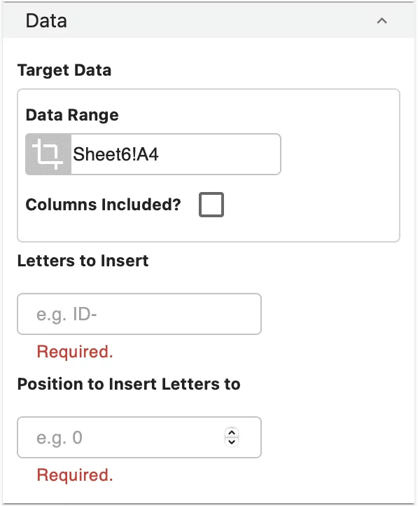Focus the Data Range field showing Sheet6!A4

click(x=175, y=154)
